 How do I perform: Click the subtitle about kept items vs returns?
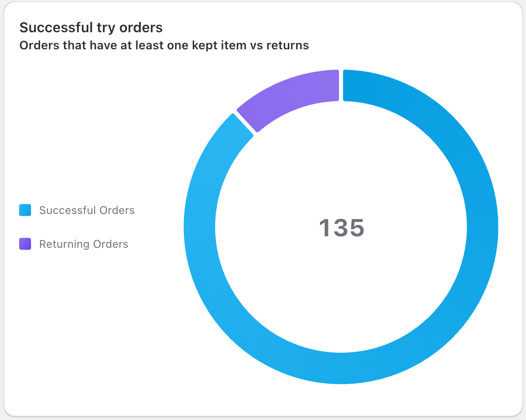pyautogui.click(x=164, y=45)
